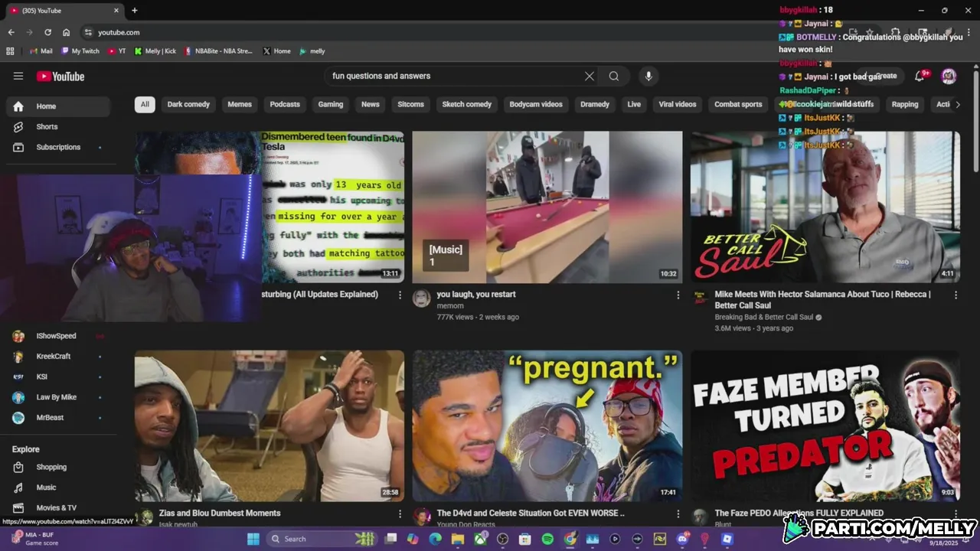
Task: Open options for "Faze PEDO Allegations" video
Action: [x=955, y=514]
